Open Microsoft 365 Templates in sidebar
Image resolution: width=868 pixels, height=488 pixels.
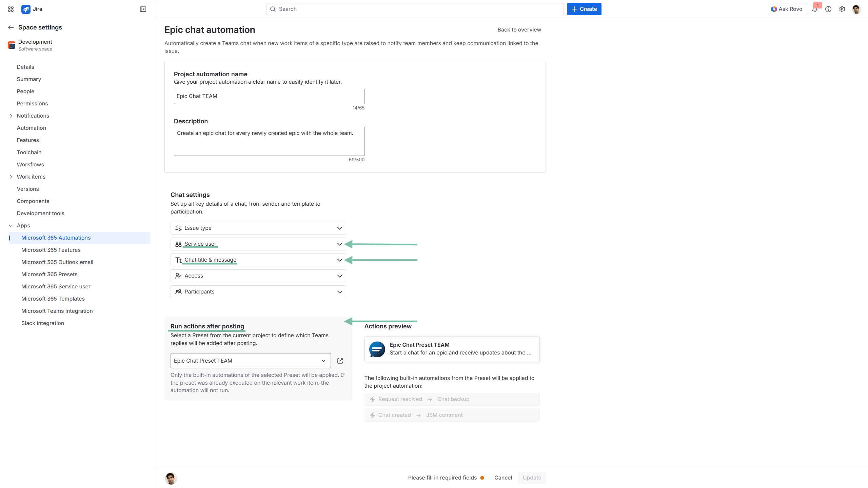[53, 299]
